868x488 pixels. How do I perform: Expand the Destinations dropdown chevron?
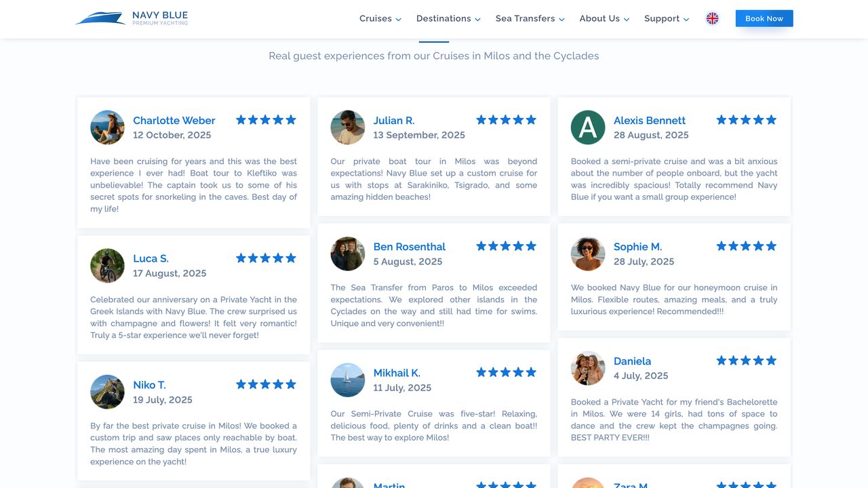tap(477, 19)
